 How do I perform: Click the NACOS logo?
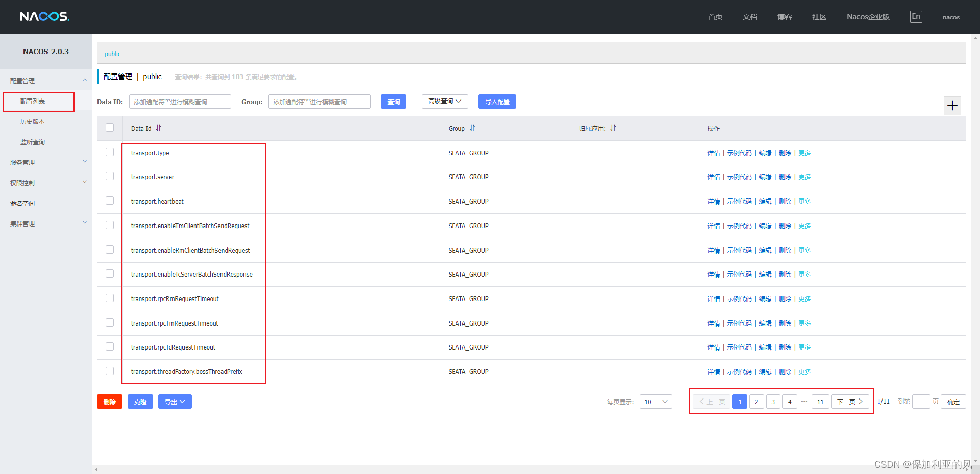(x=45, y=16)
